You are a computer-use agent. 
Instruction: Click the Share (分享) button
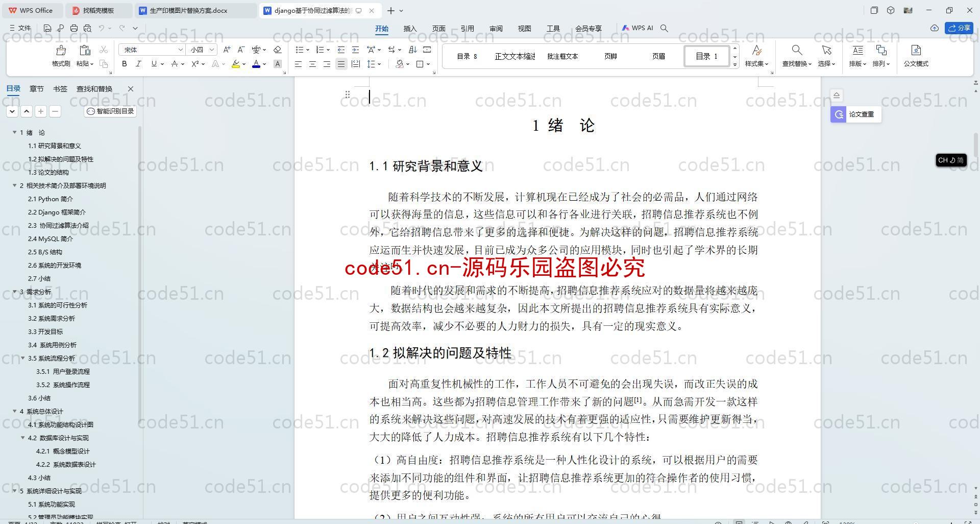(x=959, y=28)
